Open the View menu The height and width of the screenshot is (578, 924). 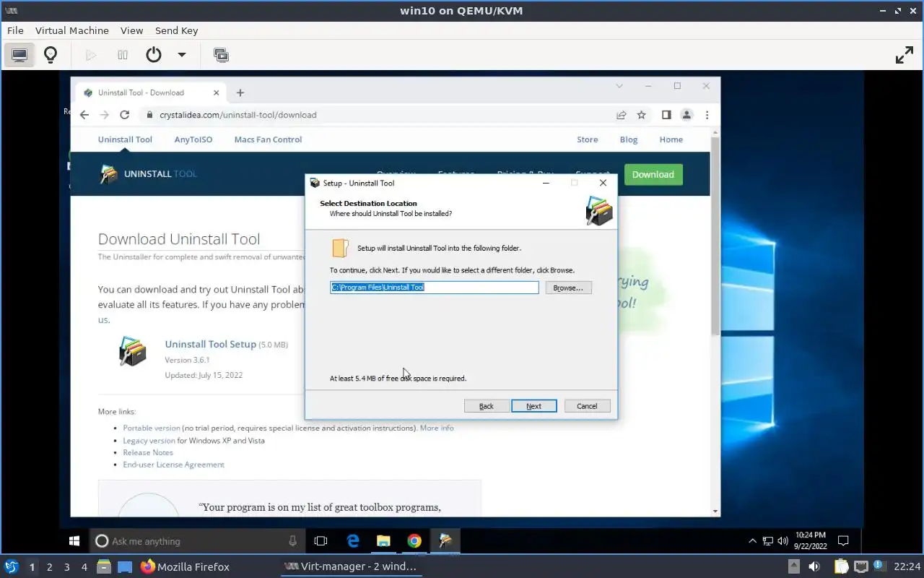click(131, 30)
